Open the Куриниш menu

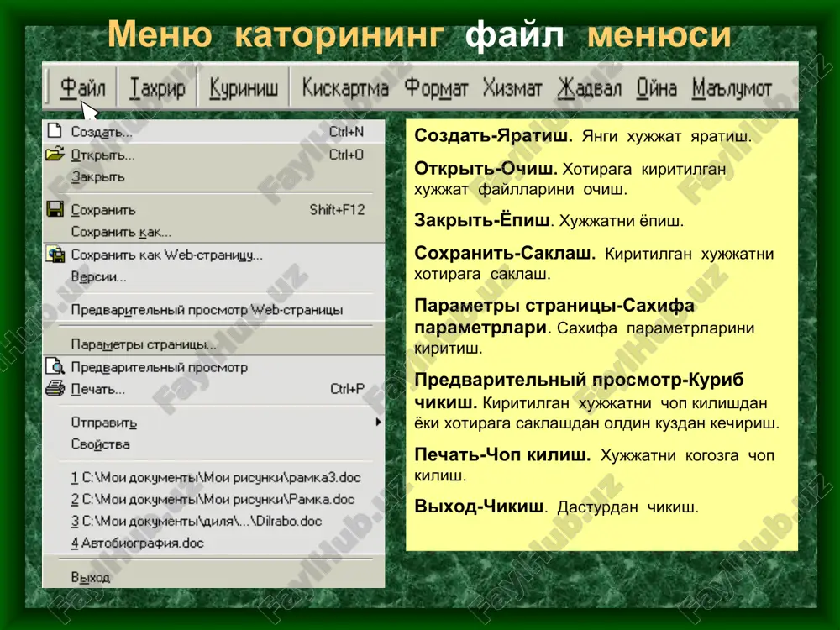244,88
